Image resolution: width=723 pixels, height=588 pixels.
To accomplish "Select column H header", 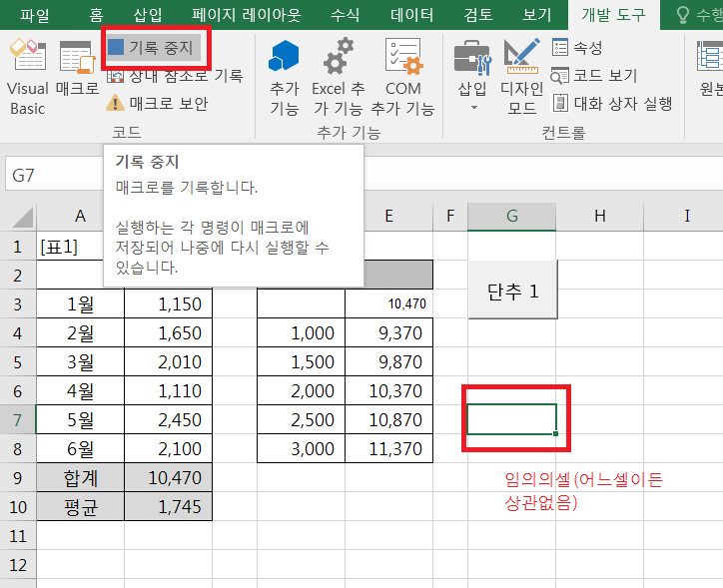I will (x=599, y=216).
